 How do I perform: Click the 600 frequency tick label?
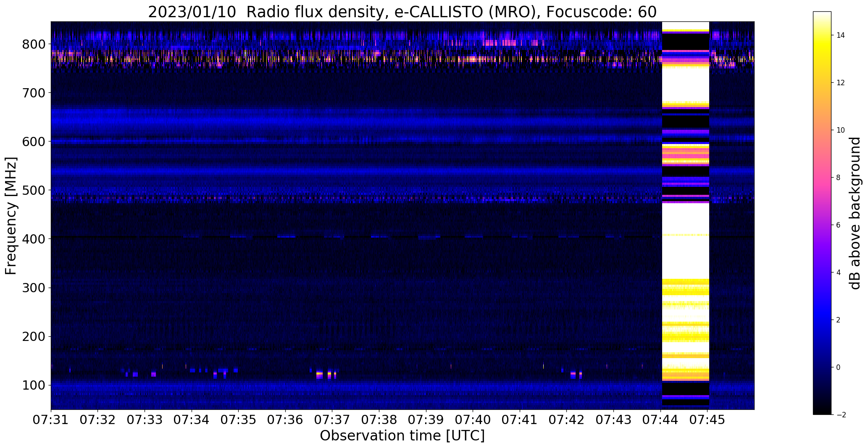point(33,141)
